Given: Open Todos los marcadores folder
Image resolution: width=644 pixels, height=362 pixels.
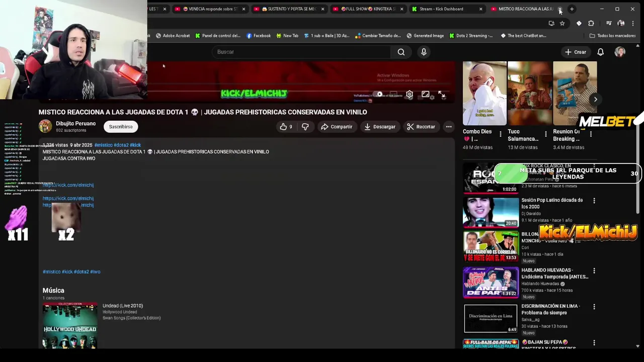Looking at the screenshot, I should click(612, 36).
